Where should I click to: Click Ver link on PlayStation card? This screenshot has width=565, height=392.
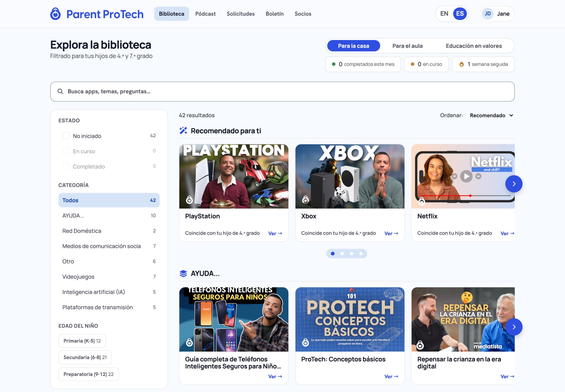(275, 233)
